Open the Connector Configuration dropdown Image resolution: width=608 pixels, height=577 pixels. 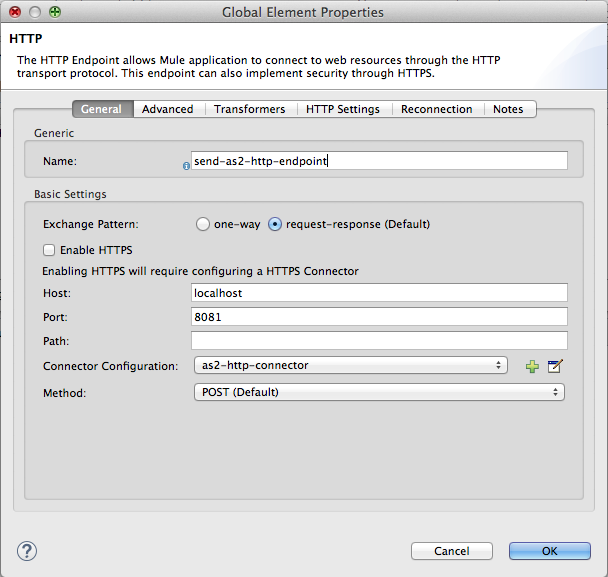(349, 366)
